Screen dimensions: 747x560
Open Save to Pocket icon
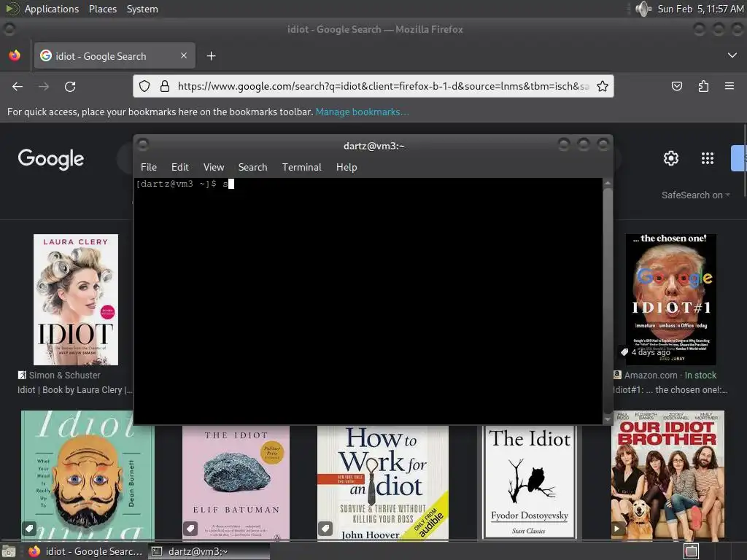[676, 86]
